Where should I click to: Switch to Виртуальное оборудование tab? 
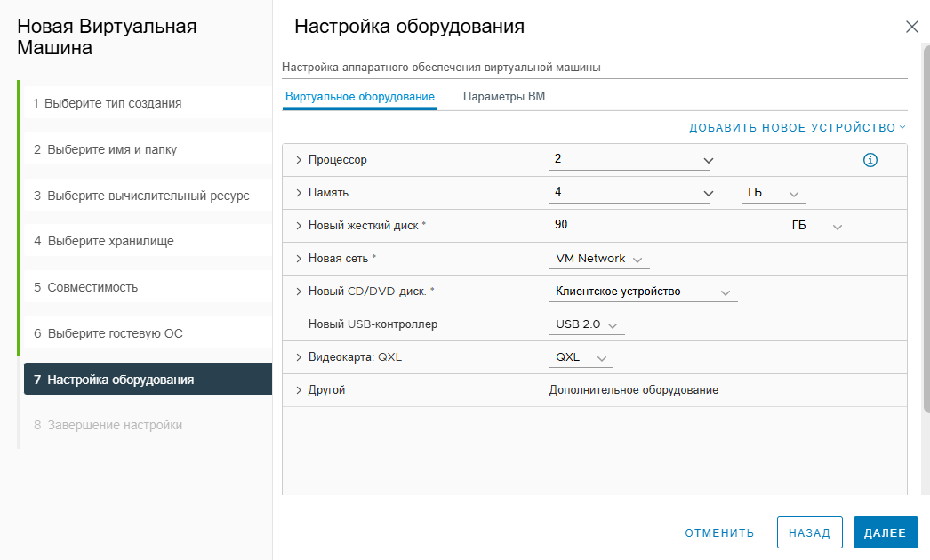pos(359,97)
